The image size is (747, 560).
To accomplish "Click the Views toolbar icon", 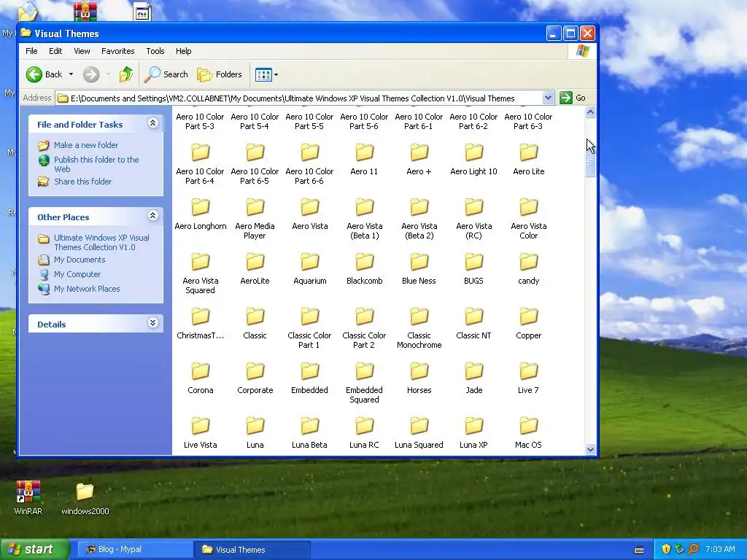I will click(263, 74).
